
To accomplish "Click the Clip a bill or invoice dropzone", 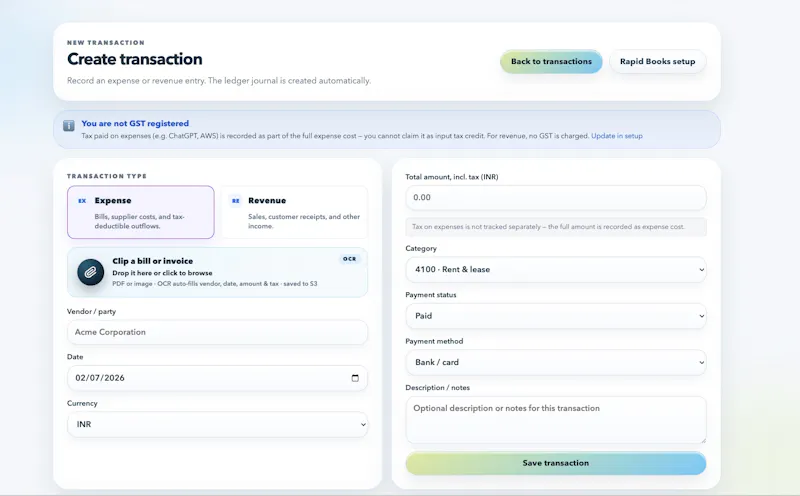I will pyautogui.click(x=217, y=272).
